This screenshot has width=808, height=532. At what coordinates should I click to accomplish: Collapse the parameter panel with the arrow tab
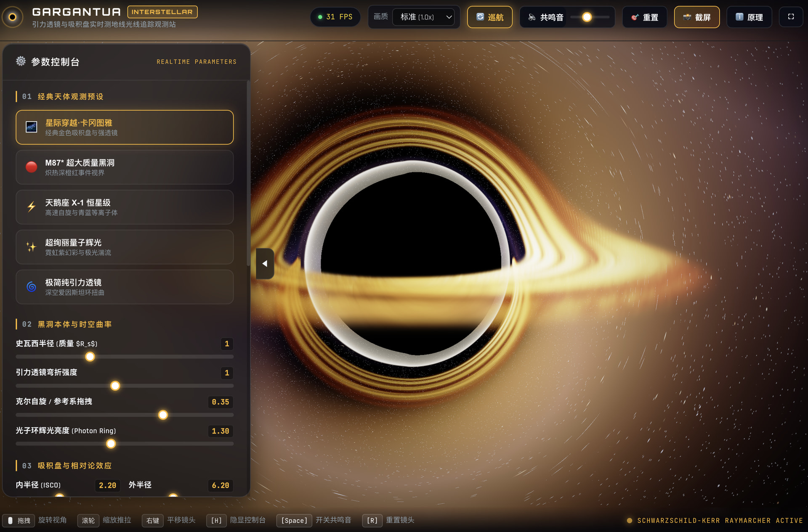tap(265, 264)
